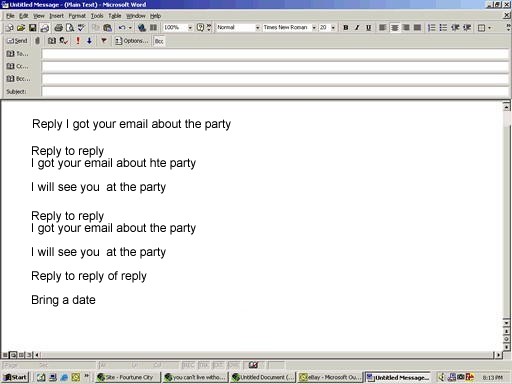Expand more Formatting toolbar buttons
The height and width of the screenshot is (384, 512).
pyautogui.click(x=508, y=28)
